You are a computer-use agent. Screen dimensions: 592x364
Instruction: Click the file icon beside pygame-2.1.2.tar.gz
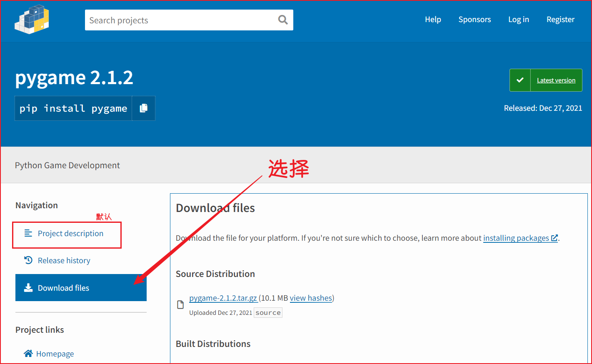click(x=180, y=304)
